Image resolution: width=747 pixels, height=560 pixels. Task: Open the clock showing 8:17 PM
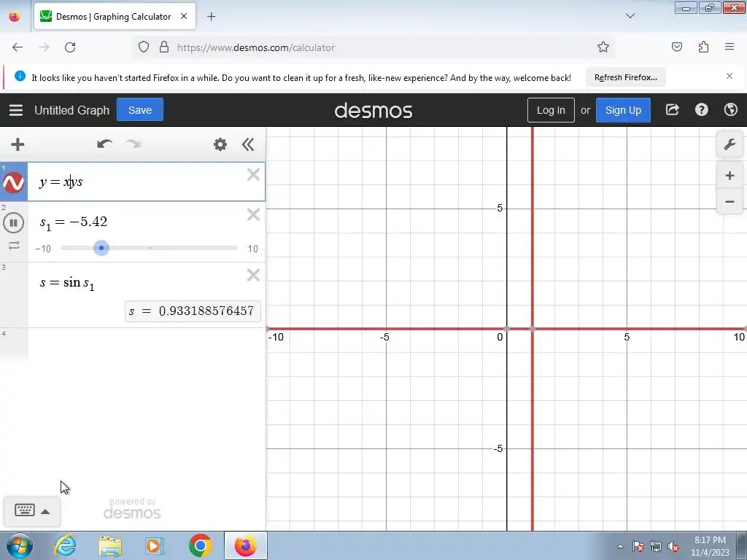tap(710, 545)
